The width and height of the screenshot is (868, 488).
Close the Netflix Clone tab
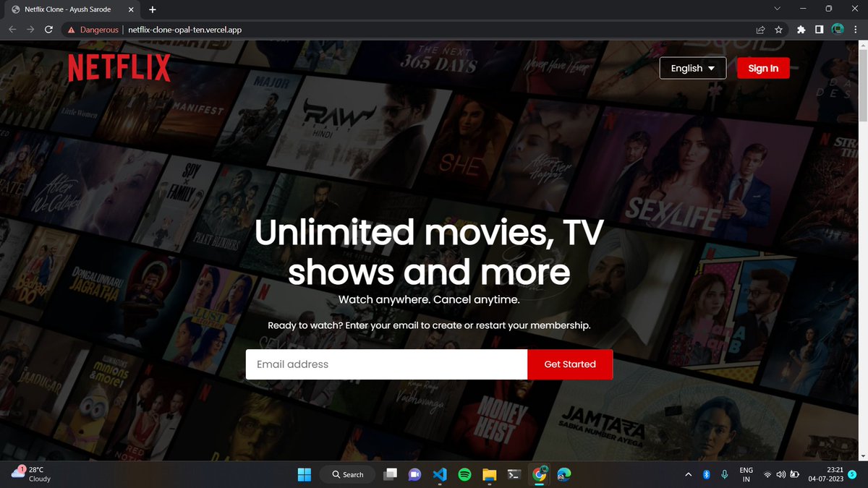(x=129, y=9)
